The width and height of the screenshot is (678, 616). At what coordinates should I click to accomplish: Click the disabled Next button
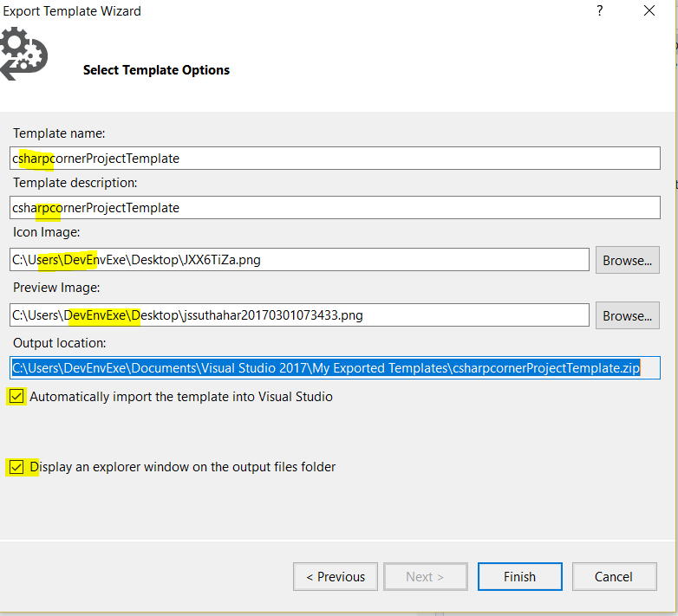point(426,576)
